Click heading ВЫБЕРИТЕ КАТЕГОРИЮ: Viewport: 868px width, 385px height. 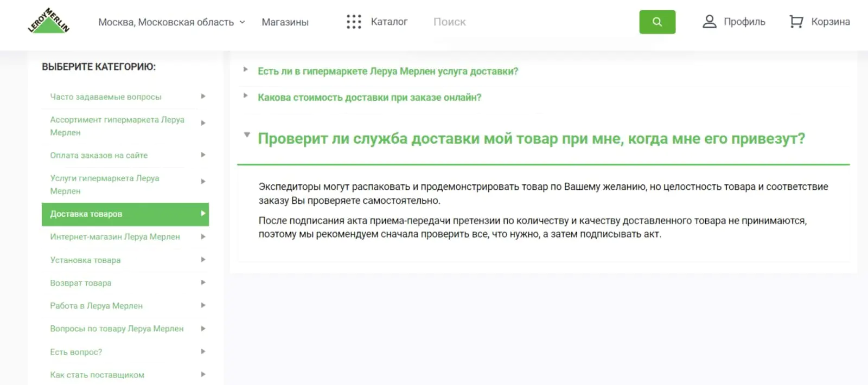(x=99, y=67)
